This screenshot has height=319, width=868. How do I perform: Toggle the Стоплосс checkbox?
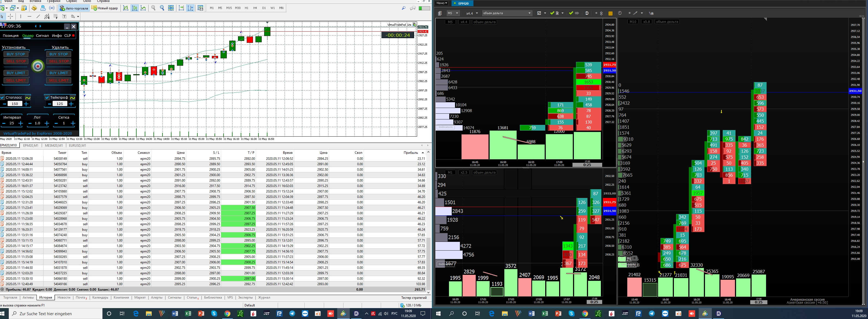tap(2, 97)
